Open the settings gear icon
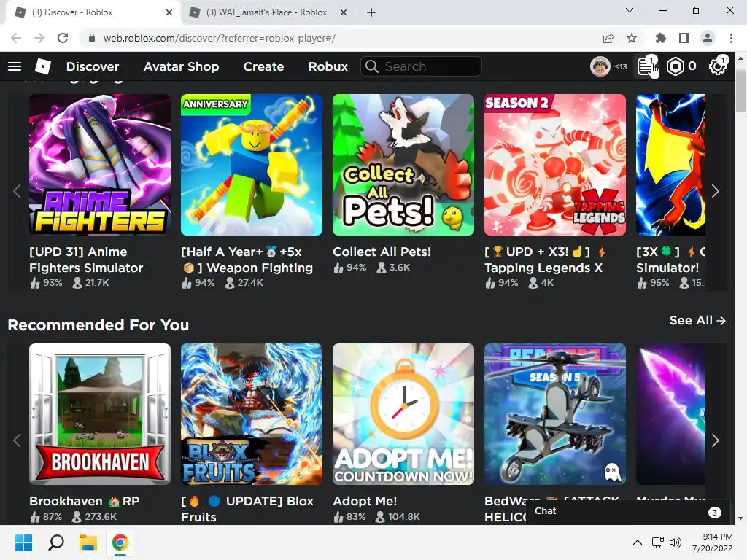Screen dimensions: 747x560 tap(717, 66)
